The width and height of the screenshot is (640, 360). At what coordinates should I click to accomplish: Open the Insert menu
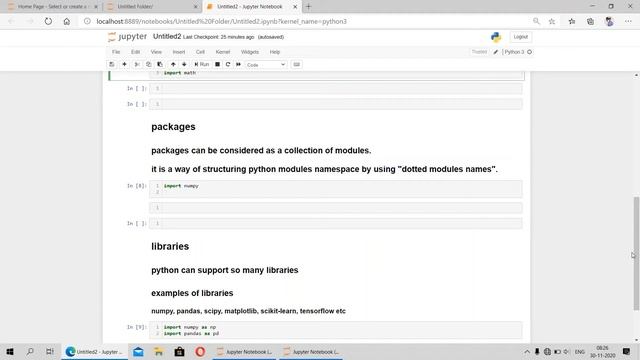179,52
